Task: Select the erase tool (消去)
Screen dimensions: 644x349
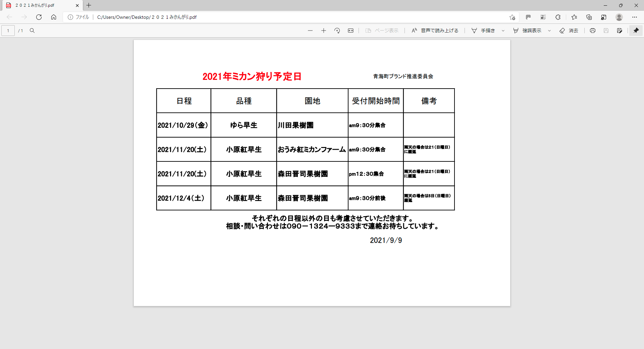Action: point(569,31)
